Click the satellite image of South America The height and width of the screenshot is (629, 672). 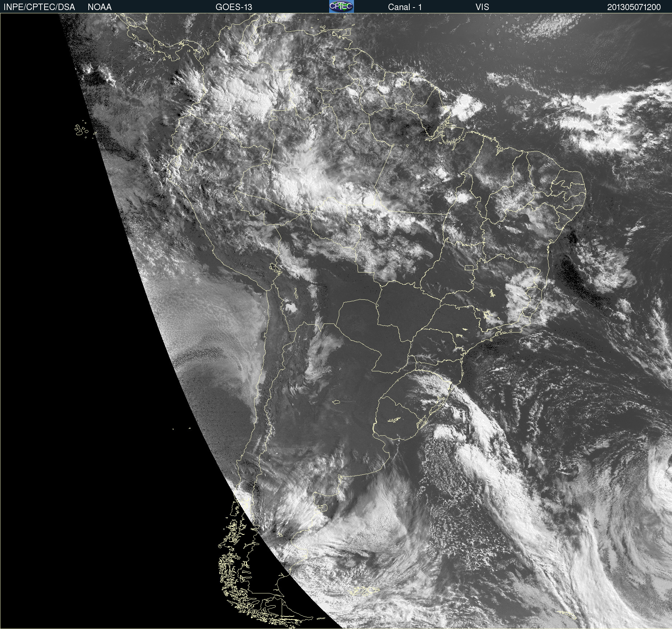pyautogui.click(x=336, y=321)
